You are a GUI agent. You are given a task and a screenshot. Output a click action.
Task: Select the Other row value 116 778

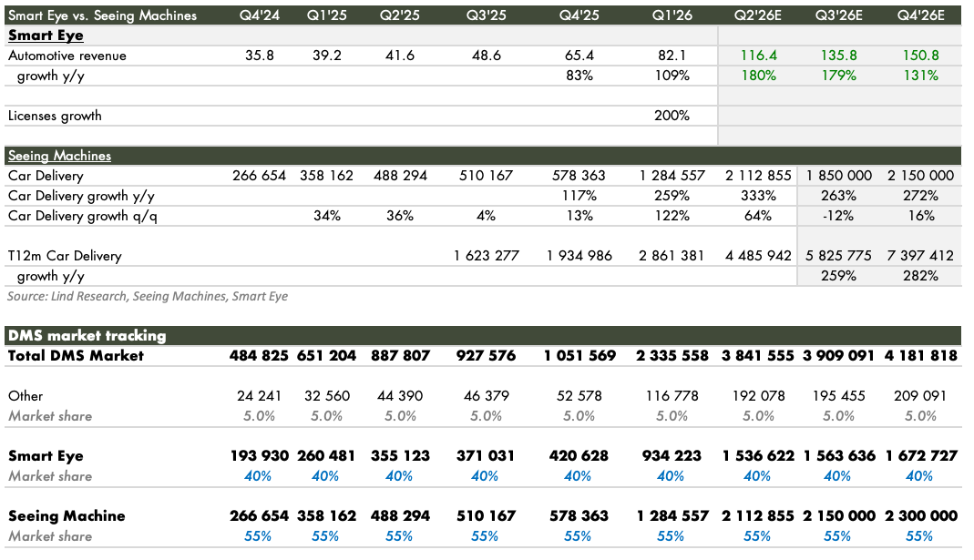672,396
